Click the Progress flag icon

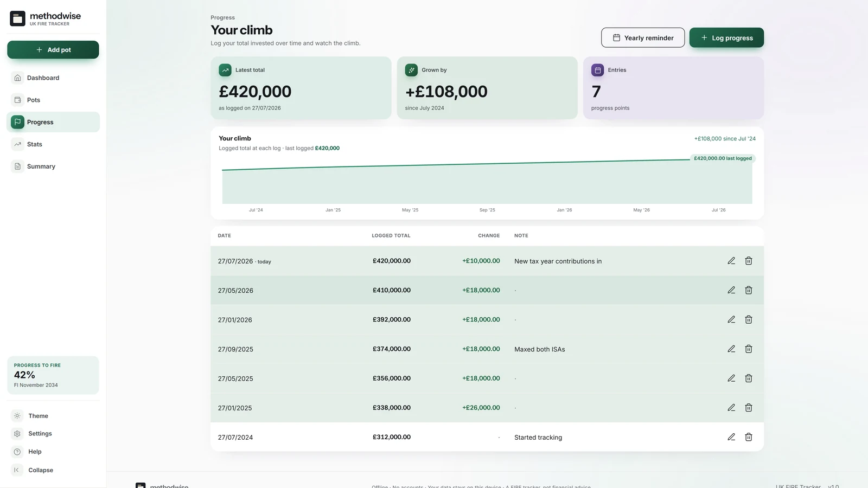[x=17, y=122]
